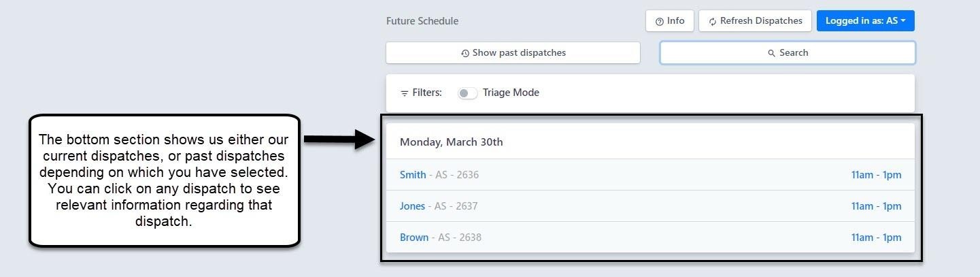The height and width of the screenshot is (277, 980).
Task: Click the question mark icon beside Info
Action: pyautogui.click(x=659, y=21)
